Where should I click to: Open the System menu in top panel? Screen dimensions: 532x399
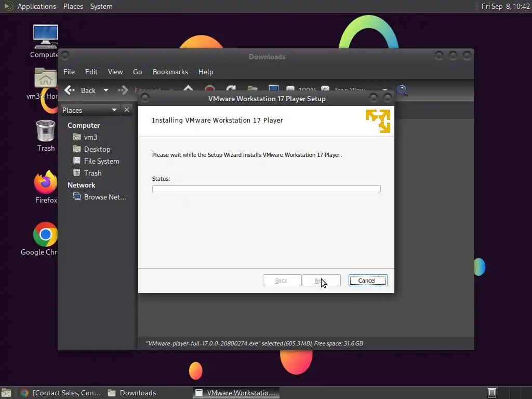(x=101, y=6)
